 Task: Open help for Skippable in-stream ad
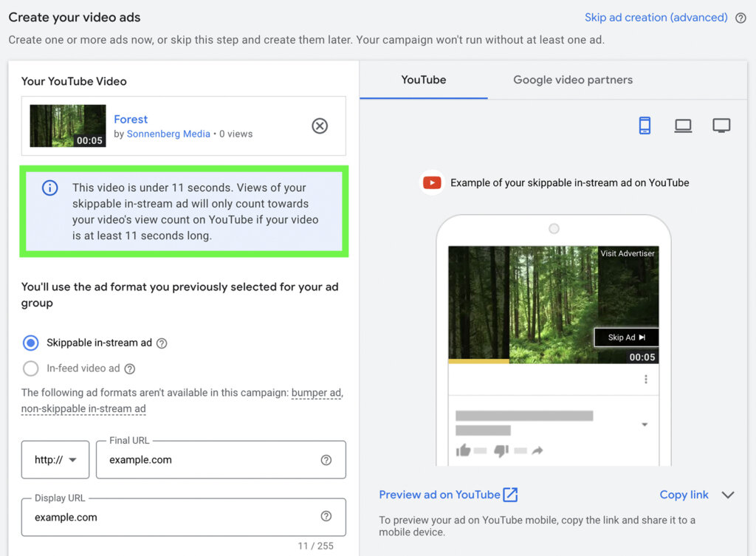162,343
